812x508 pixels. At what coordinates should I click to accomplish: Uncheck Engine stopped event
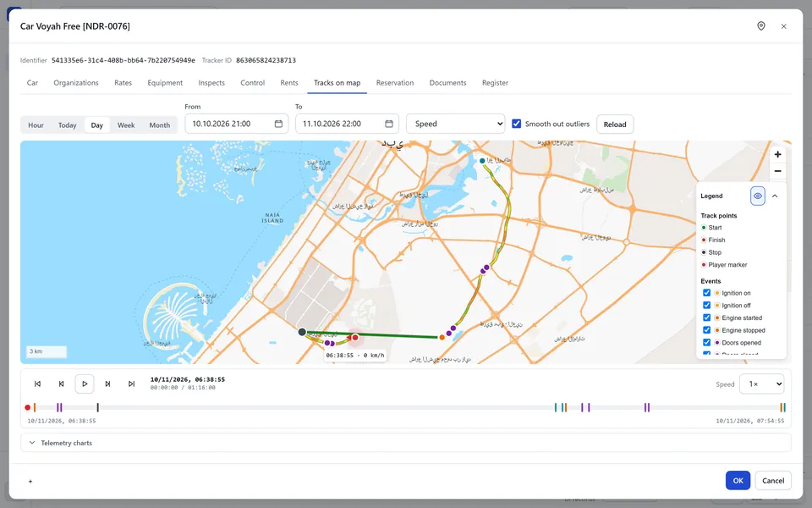[706, 330]
